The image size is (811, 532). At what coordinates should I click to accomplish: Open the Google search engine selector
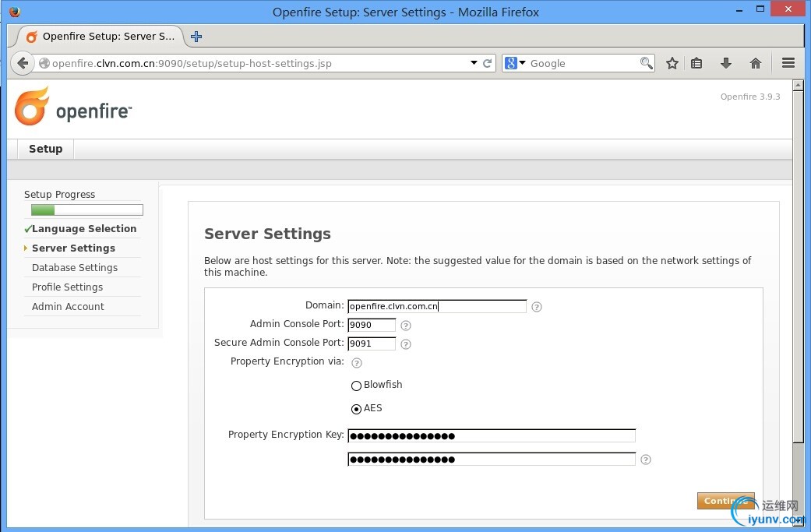click(x=515, y=63)
